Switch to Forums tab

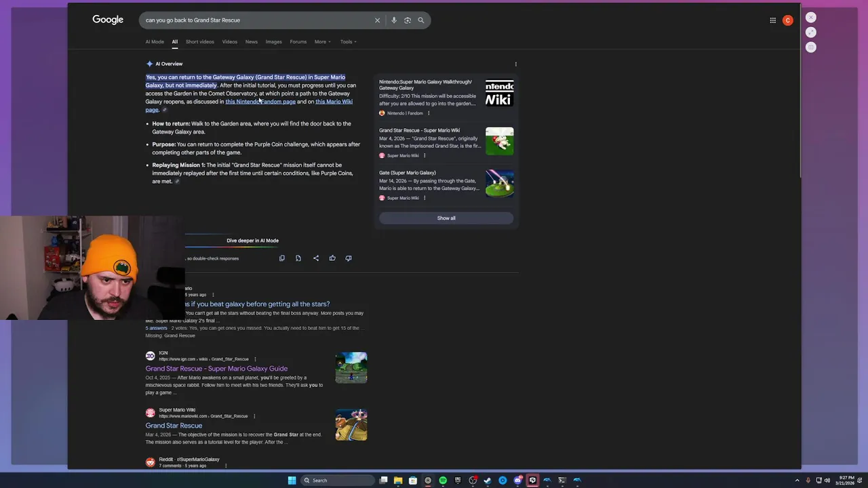298,42
